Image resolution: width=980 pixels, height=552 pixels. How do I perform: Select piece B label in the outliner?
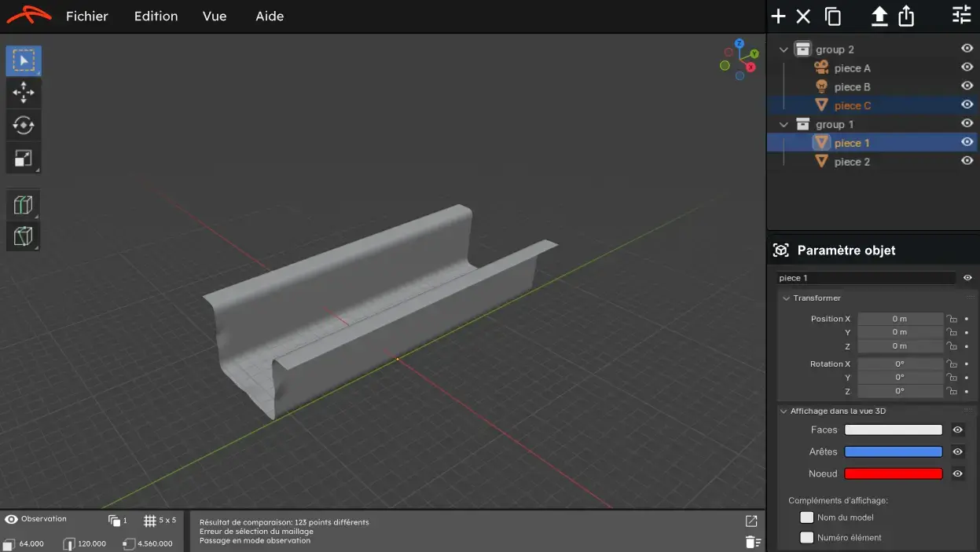click(x=853, y=87)
